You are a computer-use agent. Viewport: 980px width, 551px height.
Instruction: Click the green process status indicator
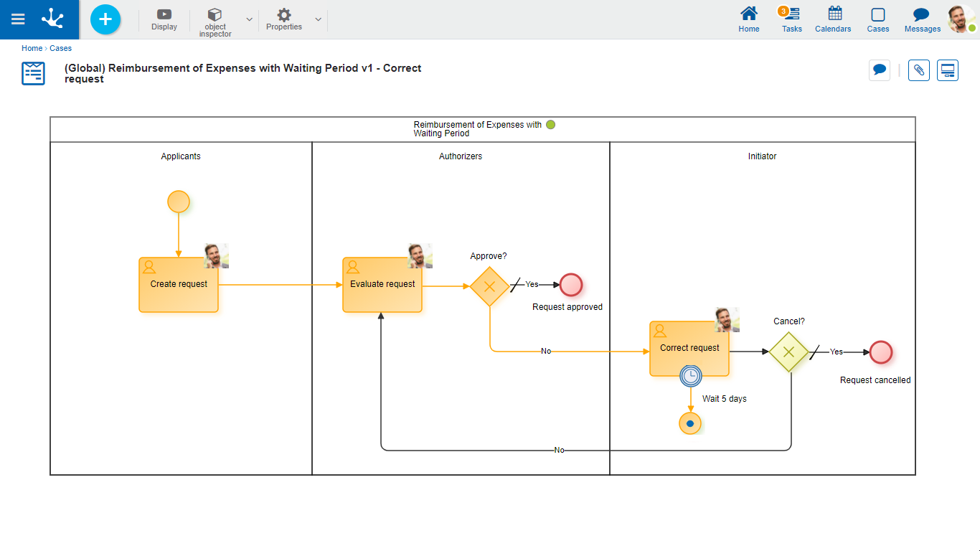click(x=550, y=125)
